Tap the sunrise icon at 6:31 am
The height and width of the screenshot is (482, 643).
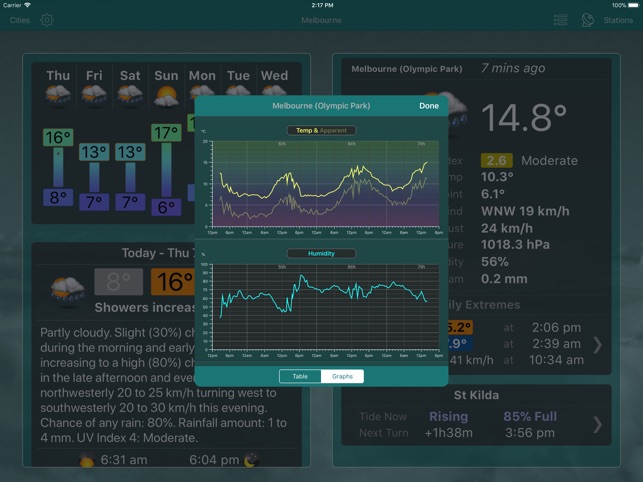click(87, 460)
